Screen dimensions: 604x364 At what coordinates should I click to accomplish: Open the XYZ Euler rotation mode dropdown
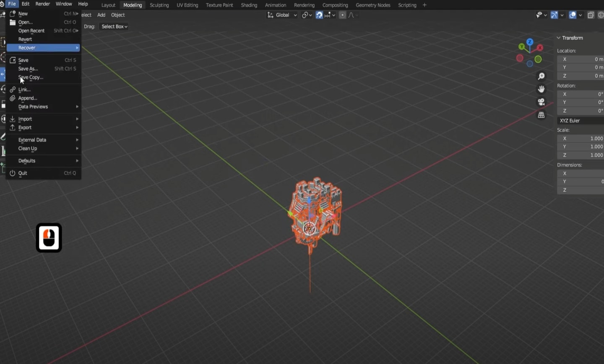pyautogui.click(x=581, y=121)
